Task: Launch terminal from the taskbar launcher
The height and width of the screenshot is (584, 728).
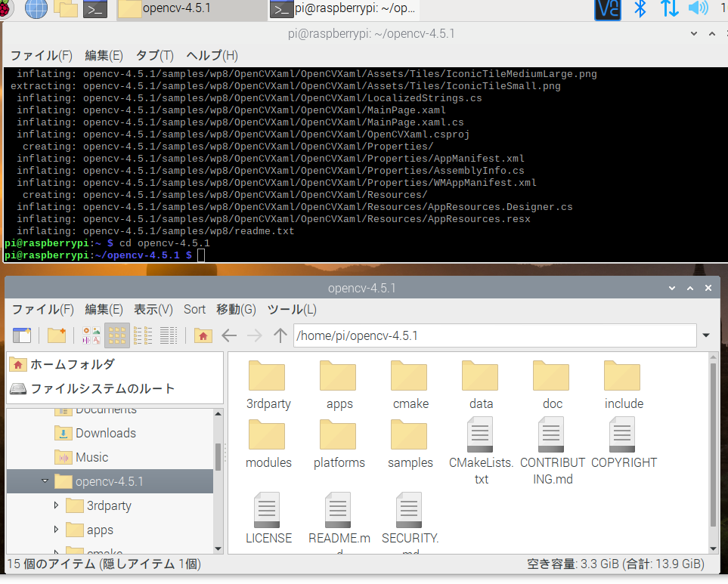Action: pos(95,9)
